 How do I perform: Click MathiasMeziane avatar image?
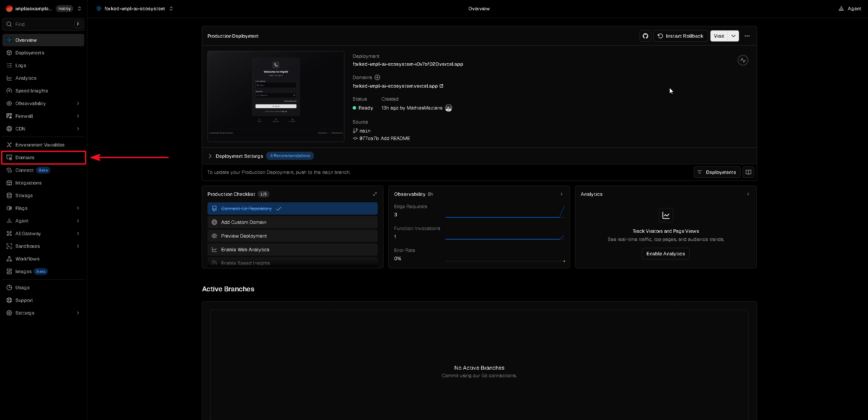pos(449,108)
